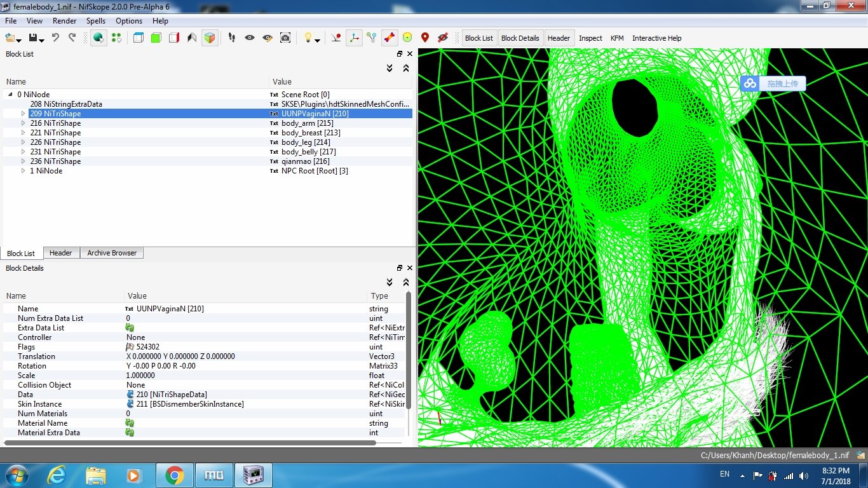868x488 pixels.
Task: Click the KFM toolbar button
Action: [x=617, y=38]
